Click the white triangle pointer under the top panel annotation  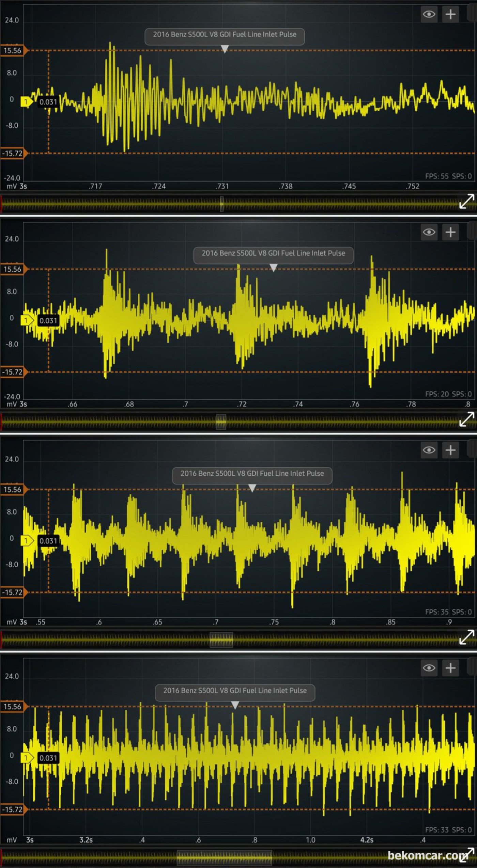point(225,49)
